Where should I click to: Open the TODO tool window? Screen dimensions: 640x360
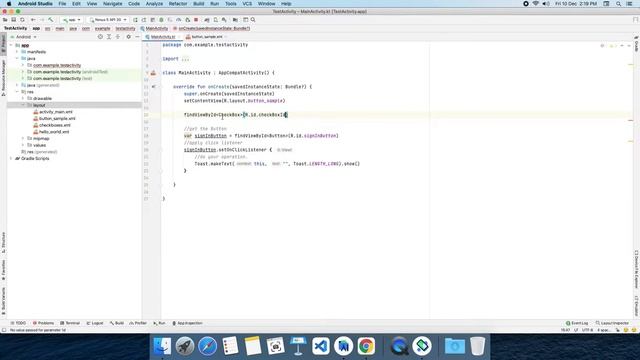[18, 323]
